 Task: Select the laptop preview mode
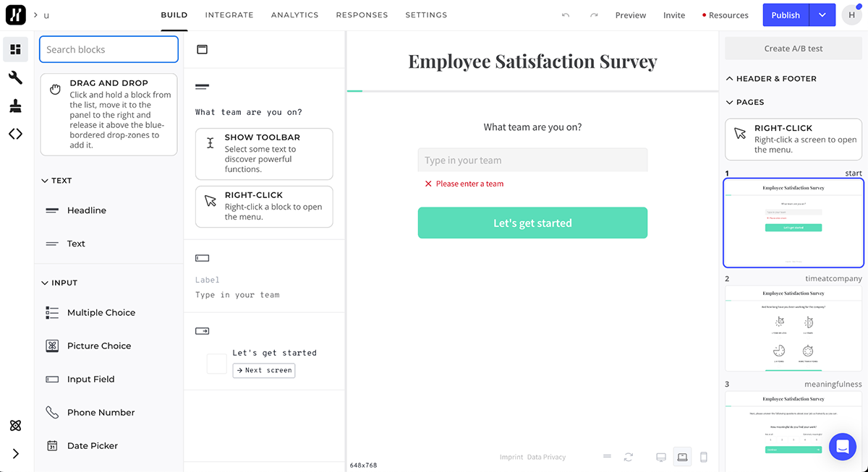click(681, 457)
